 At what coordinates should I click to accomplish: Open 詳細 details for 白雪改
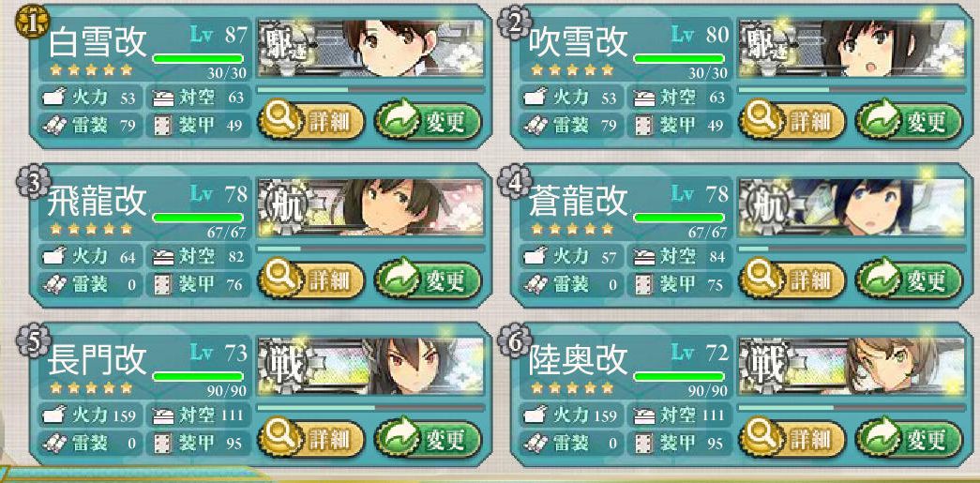tap(311, 121)
